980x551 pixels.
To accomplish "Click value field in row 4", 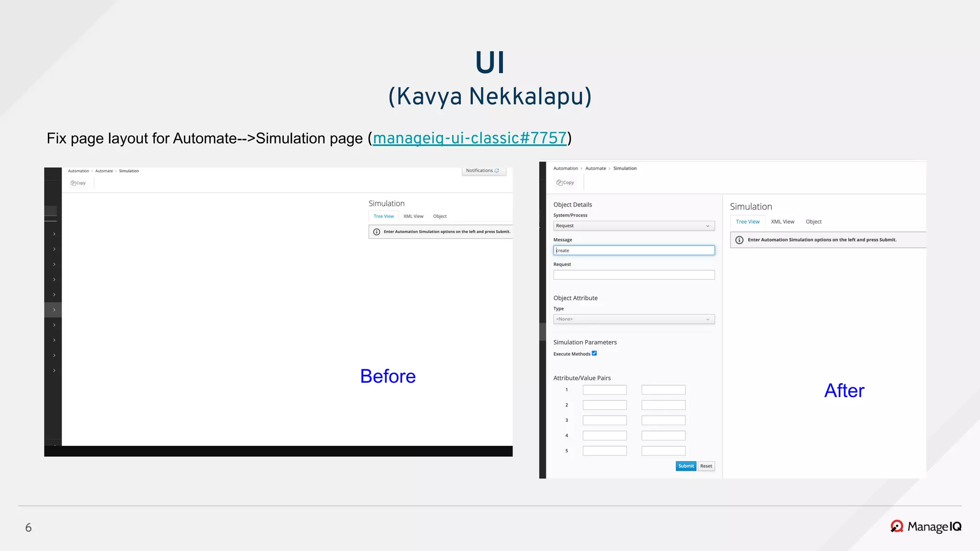I will tap(664, 436).
